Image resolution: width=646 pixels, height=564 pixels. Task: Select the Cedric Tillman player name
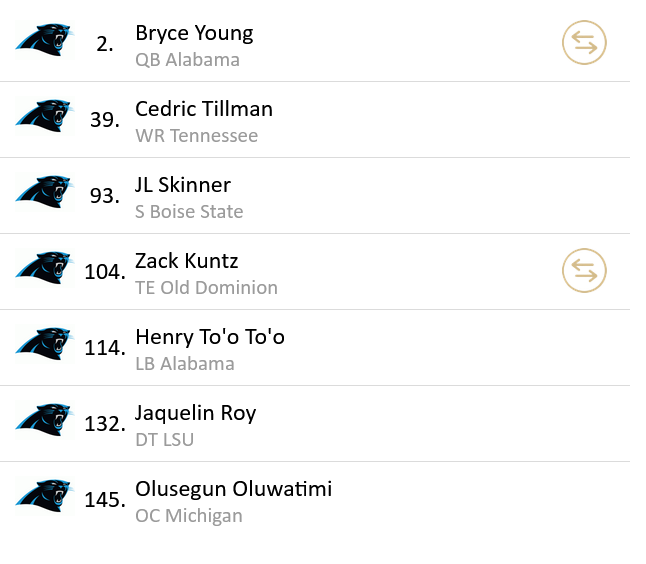tap(204, 109)
